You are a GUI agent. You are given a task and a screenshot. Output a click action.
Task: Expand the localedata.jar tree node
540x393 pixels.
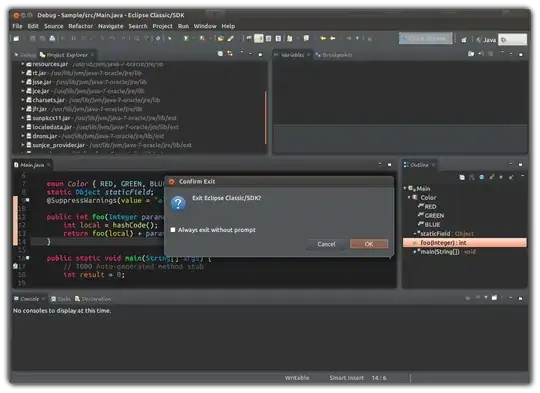coord(23,127)
